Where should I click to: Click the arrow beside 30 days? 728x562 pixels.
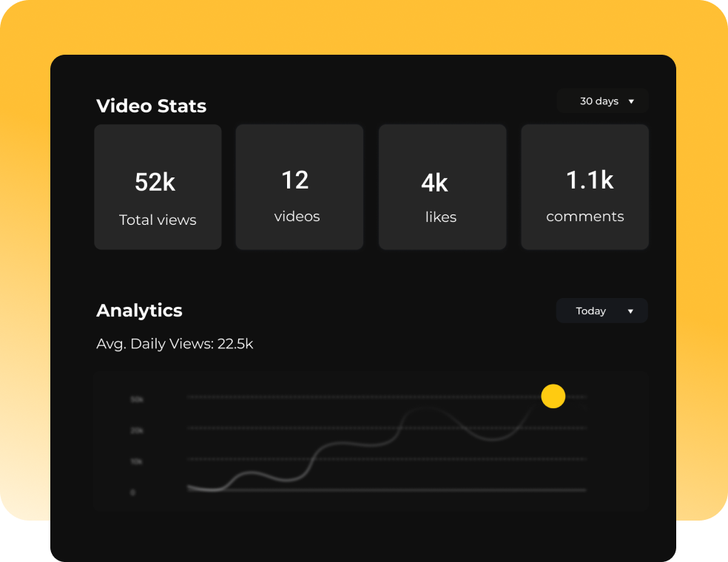click(631, 101)
